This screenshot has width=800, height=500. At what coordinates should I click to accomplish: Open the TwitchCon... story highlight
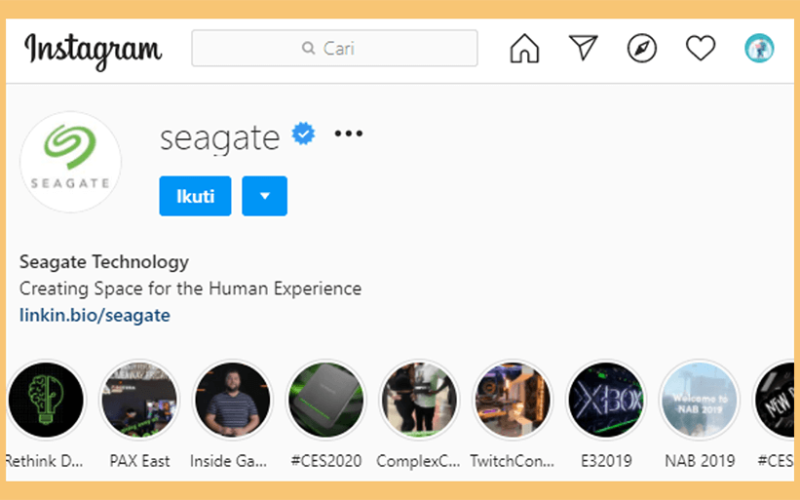point(513,399)
